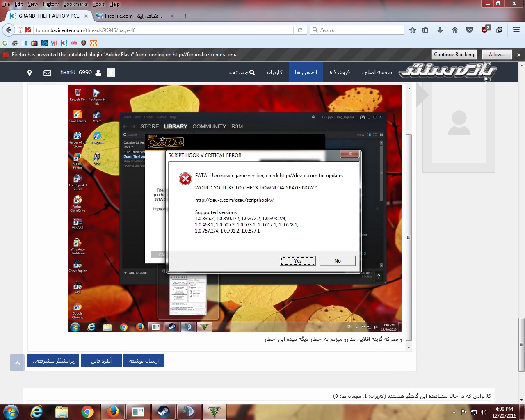This screenshot has width=525, height=420.
Task: Click the embedded desktop screenshot image
Action: tap(235, 208)
